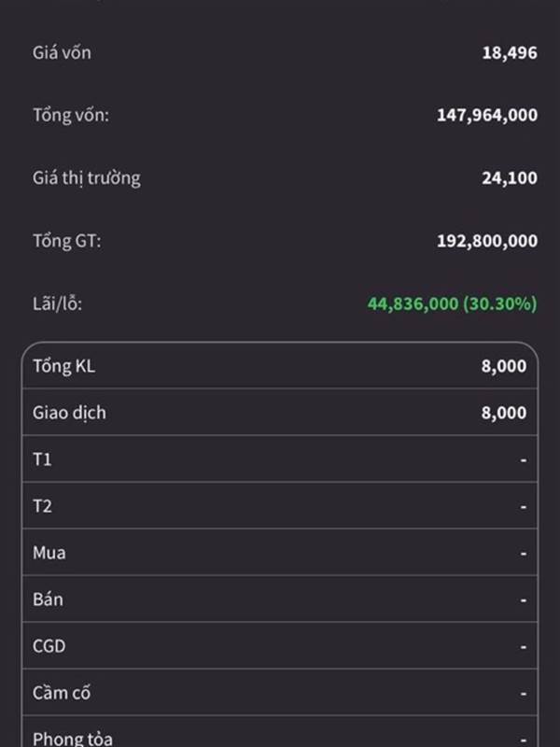Select the Tổng GT label
This screenshot has width=560, height=747.
(66, 241)
